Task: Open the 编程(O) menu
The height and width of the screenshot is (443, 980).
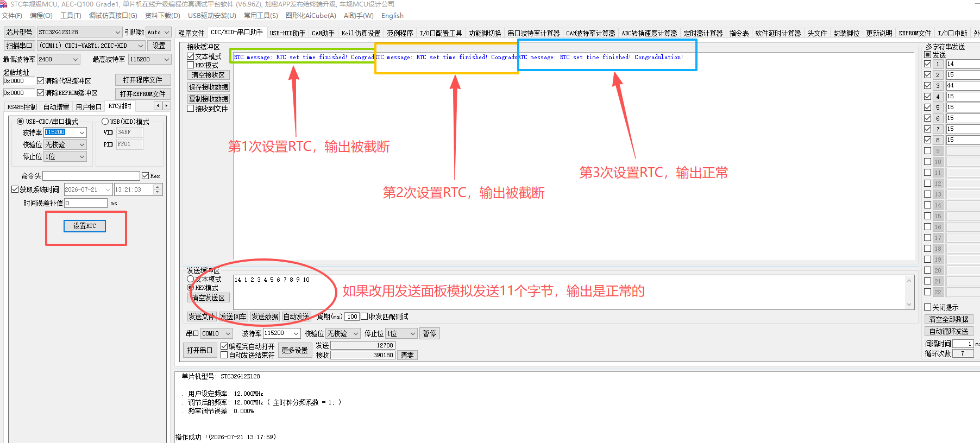Action: pyautogui.click(x=41, y=16)
